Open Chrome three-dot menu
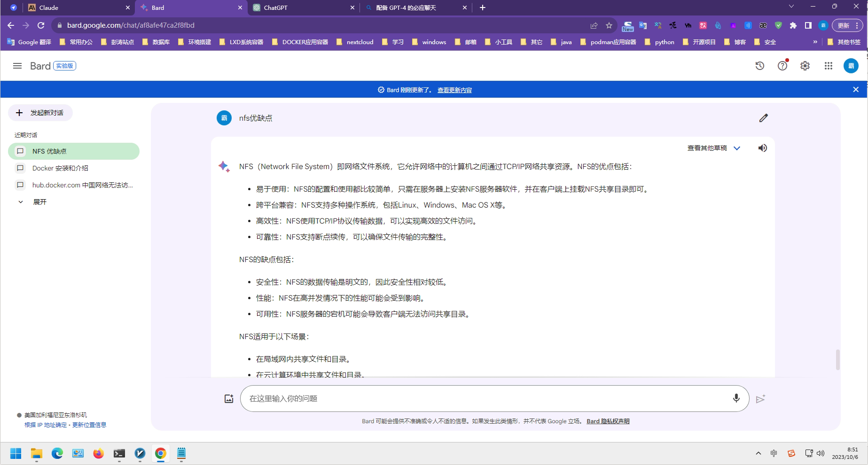Screen dimensions: 868x465 858,25
